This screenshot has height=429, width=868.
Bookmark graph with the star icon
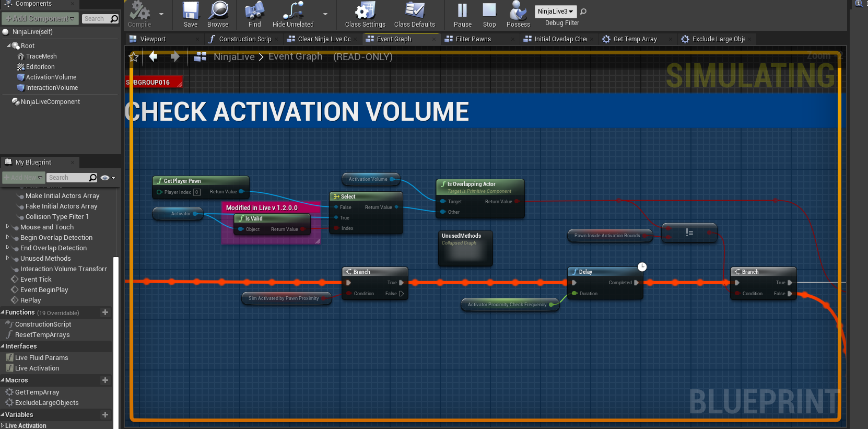[x=134, y=57]
